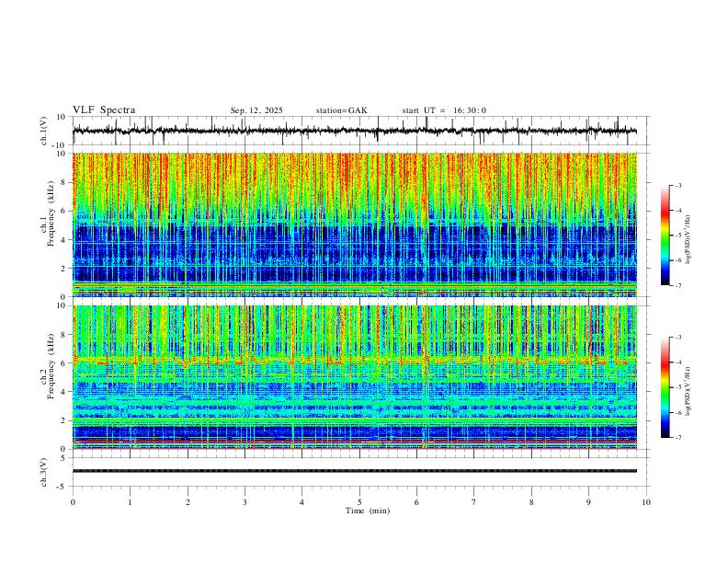Viewport: 728px width, 563px height.
Task: Click tick label "9" on the Time axis
Action: pos(588,502)
